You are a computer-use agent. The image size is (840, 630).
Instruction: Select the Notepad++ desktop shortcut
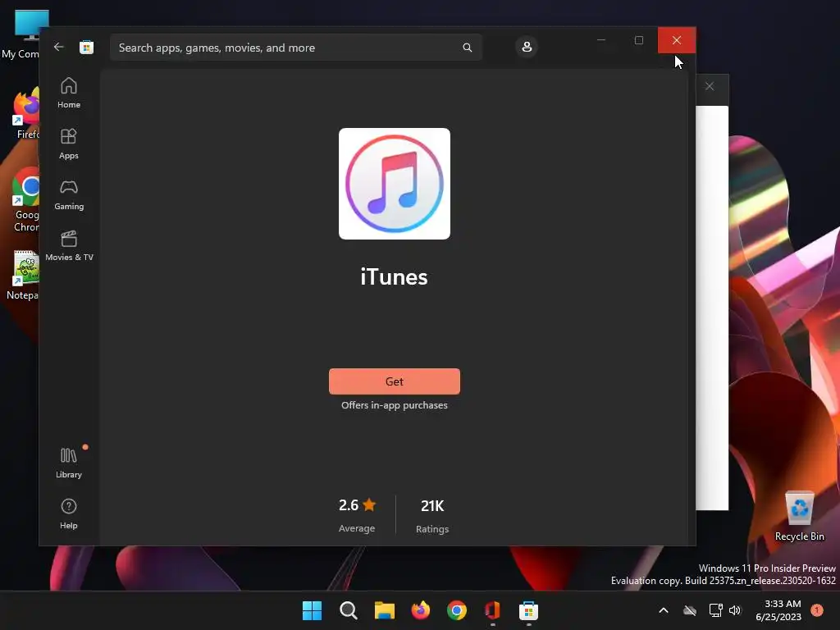(x=22, y=276)
